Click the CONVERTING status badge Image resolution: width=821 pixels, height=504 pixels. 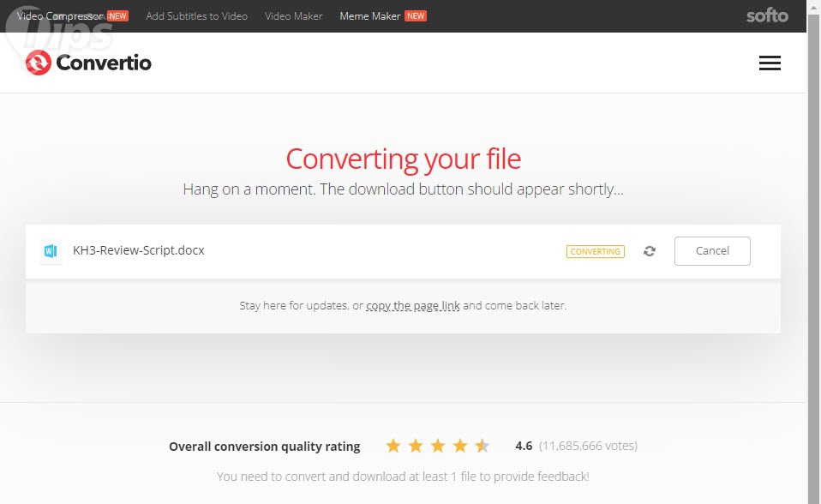pyautogui.click(x=596, y=251)
